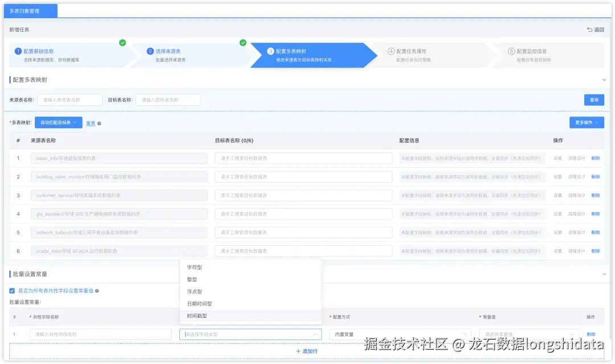
Task: Click 设置 for the scada_data row
Action: pos(557,251)
